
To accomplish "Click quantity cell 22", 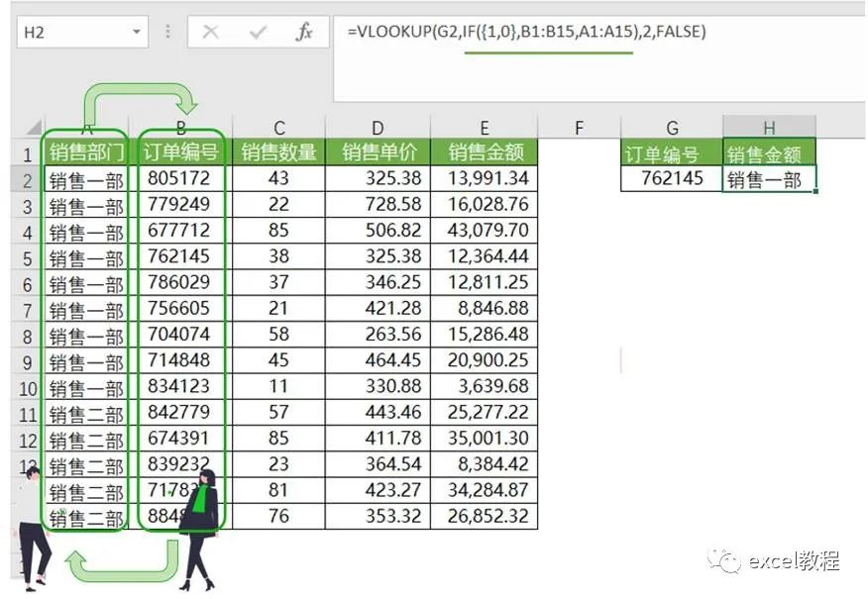I will point(279,204).
